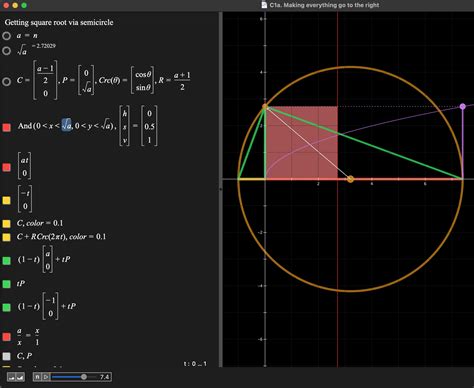Click the right graph-view icon at bottom
Screen dimensions: 474x388
click(x=20, y=377)
